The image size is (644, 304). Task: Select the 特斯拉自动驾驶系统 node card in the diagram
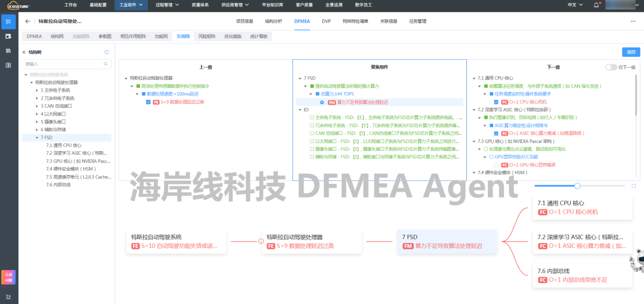pyautogui.click(x=176, y=242)
